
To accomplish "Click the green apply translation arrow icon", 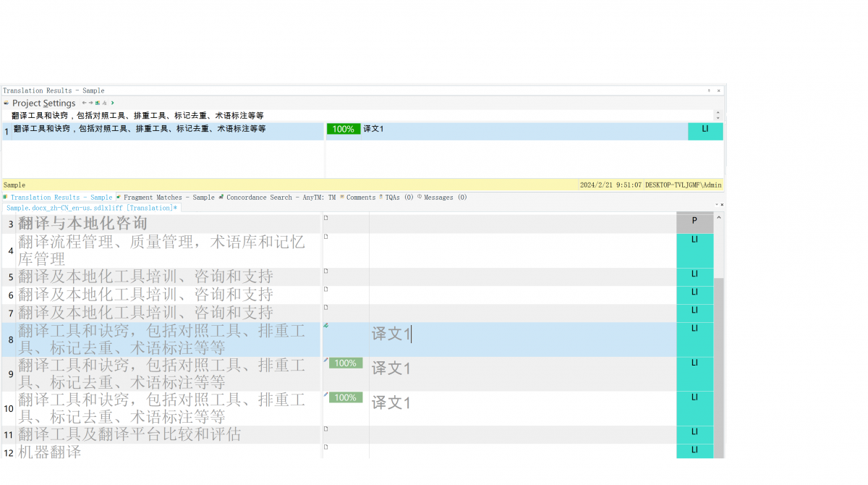I will pyautogui.click(x=112, y=103).
